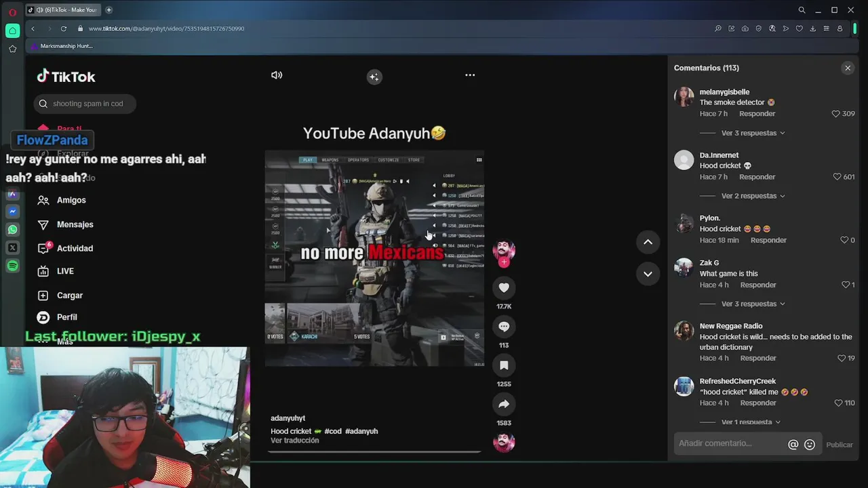This screenshot has height=488, width=868.
Task: Like the video with the heart button
Action: click(504, 288)
